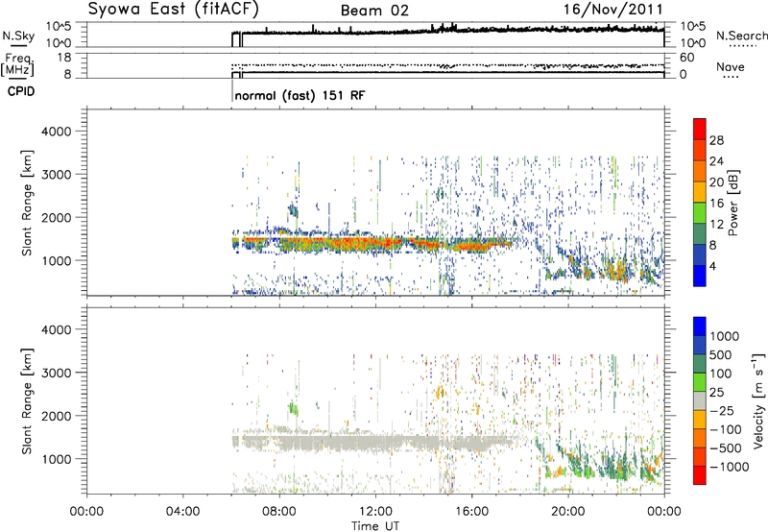Select the bottom red segment of the velocity colorbar

pyautogui.click(x=700, y=475)
